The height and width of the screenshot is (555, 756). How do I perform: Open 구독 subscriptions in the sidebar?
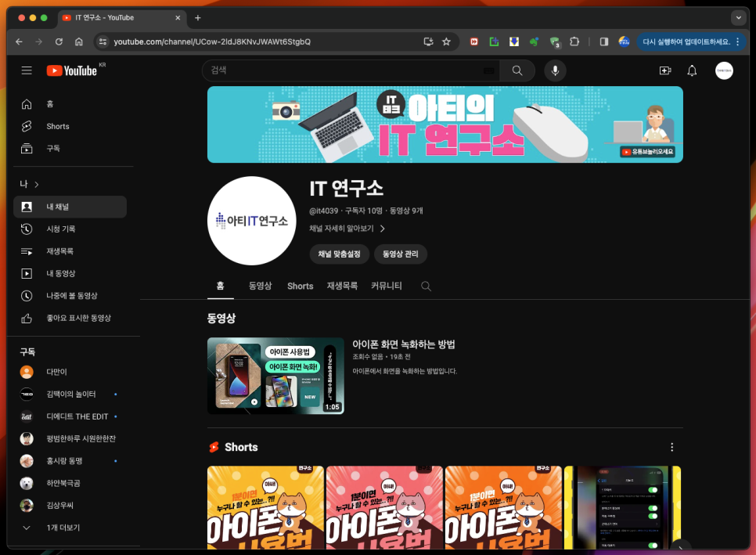click(70, 148)
